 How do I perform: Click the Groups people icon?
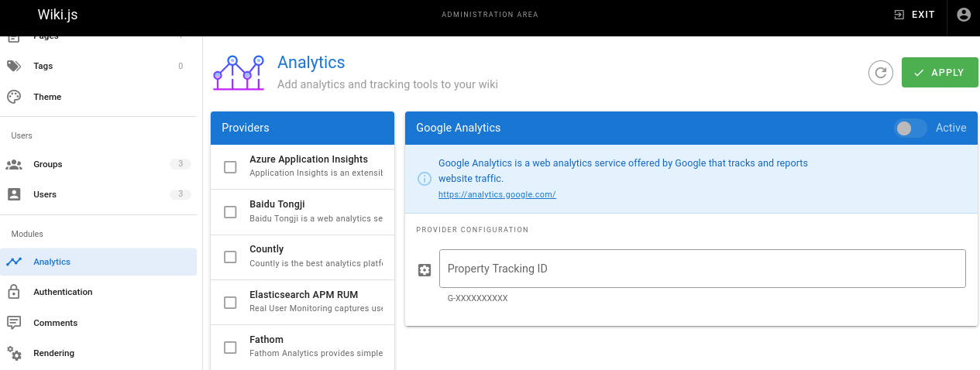tap(14, 164)
